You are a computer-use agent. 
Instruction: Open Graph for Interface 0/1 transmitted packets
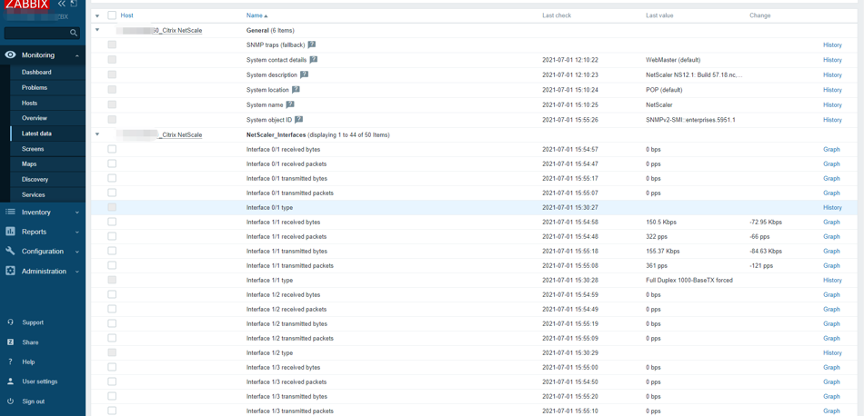831,193
